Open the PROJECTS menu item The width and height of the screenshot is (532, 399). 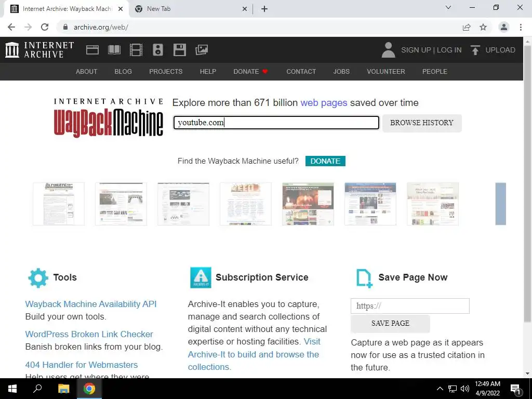point(166,72)
